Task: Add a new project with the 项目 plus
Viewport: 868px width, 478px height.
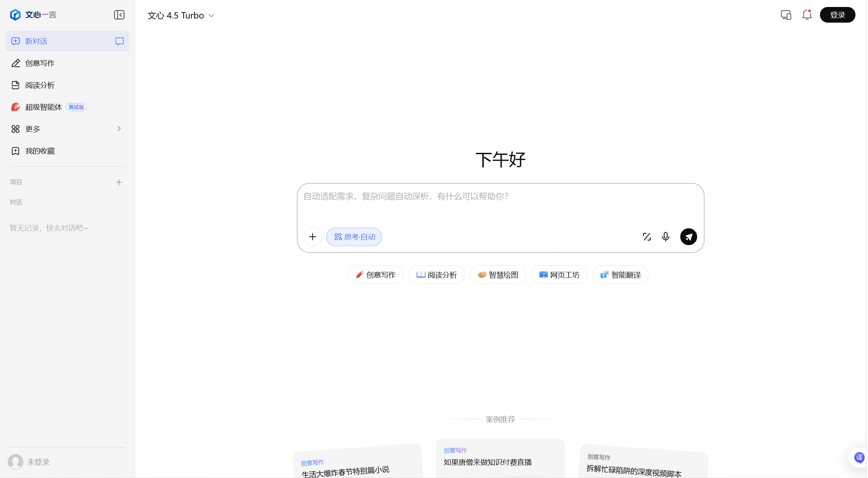Action: point(119,182)
